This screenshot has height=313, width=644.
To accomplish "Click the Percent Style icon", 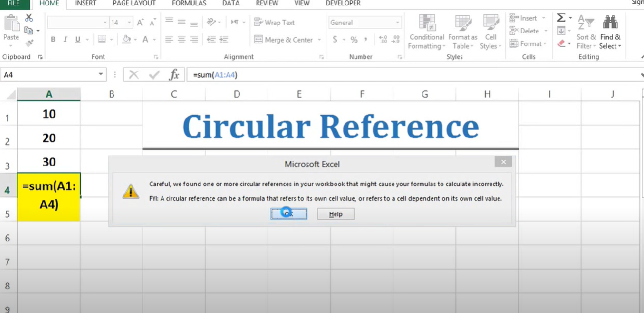I will 353,40.
